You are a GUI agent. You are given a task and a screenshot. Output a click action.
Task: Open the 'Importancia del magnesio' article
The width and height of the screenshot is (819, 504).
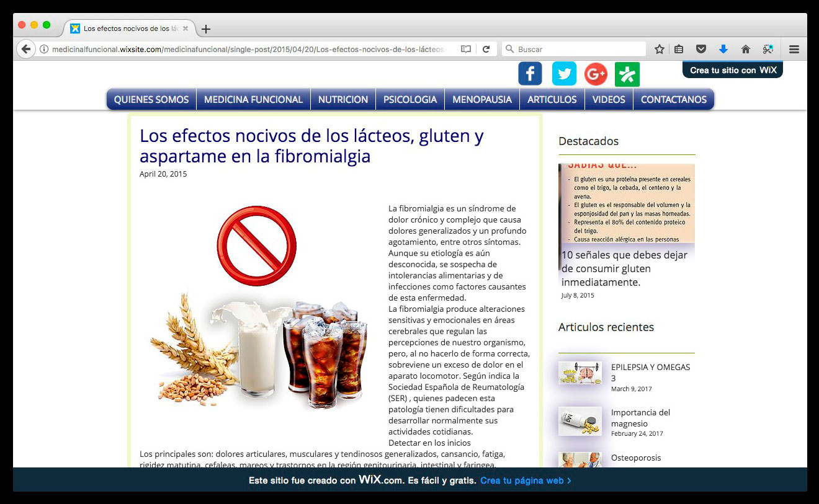(641, 418)
